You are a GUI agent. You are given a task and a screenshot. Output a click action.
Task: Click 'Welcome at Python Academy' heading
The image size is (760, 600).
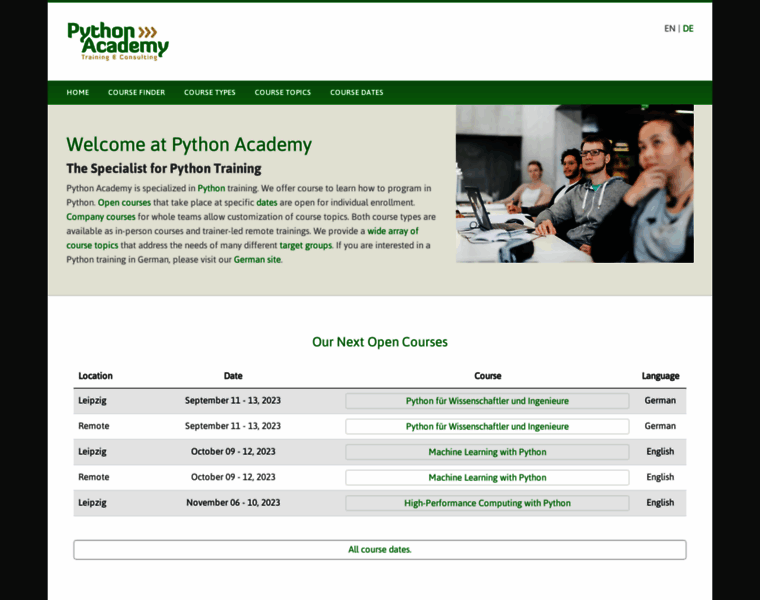189,144
